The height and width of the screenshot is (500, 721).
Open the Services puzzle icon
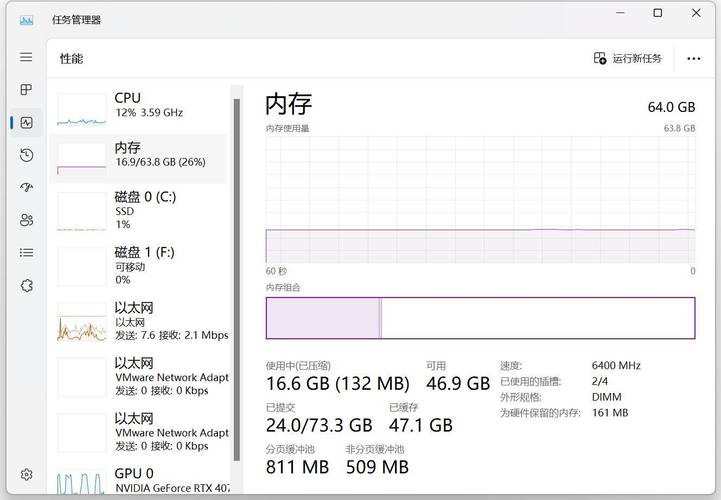point(27,285)
